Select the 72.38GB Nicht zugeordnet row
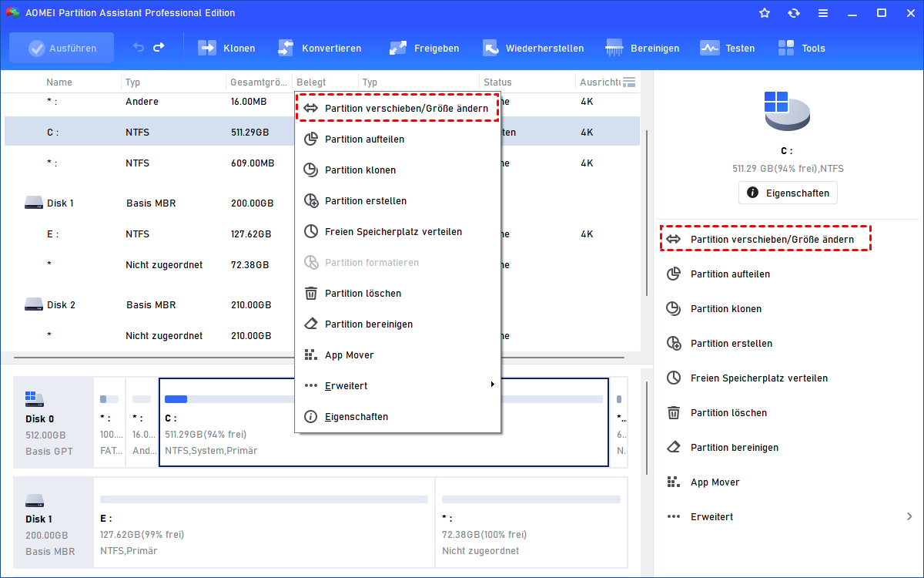924x578 pixels. [x=322, y=264]
